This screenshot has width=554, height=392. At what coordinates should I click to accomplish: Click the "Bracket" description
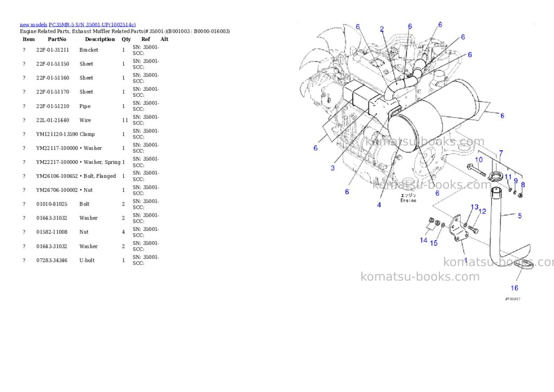89,50
